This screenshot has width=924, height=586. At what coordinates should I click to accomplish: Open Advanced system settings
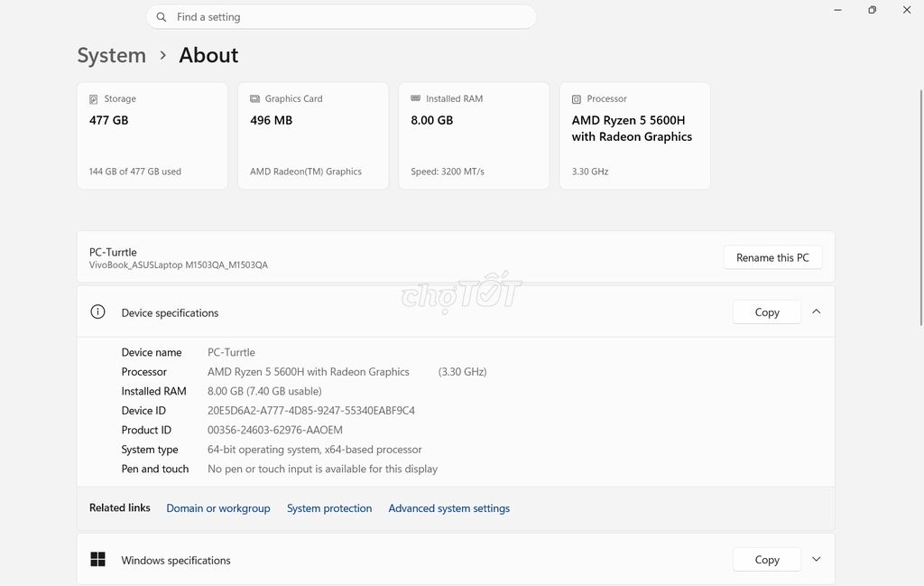pos(448,508)
